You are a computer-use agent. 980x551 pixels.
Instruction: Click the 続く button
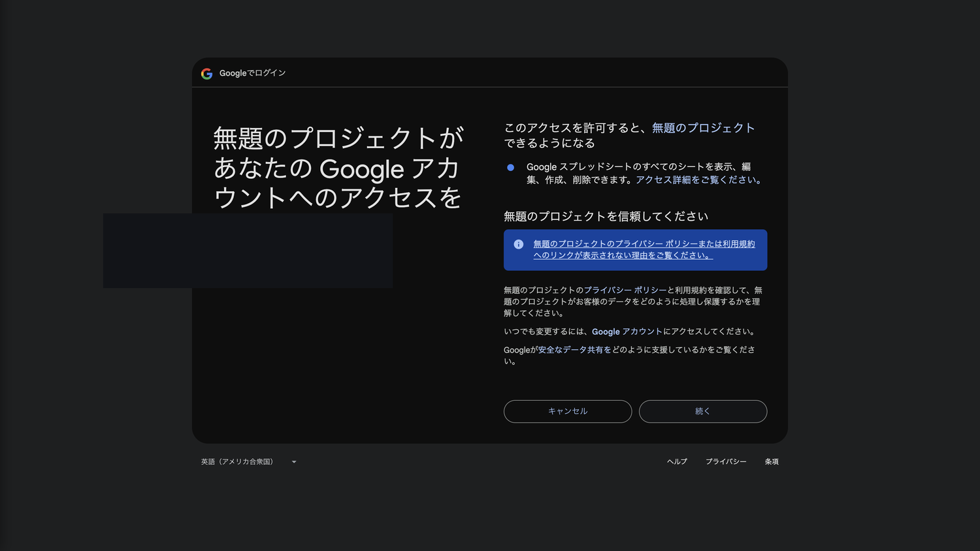tap(703, 411)
